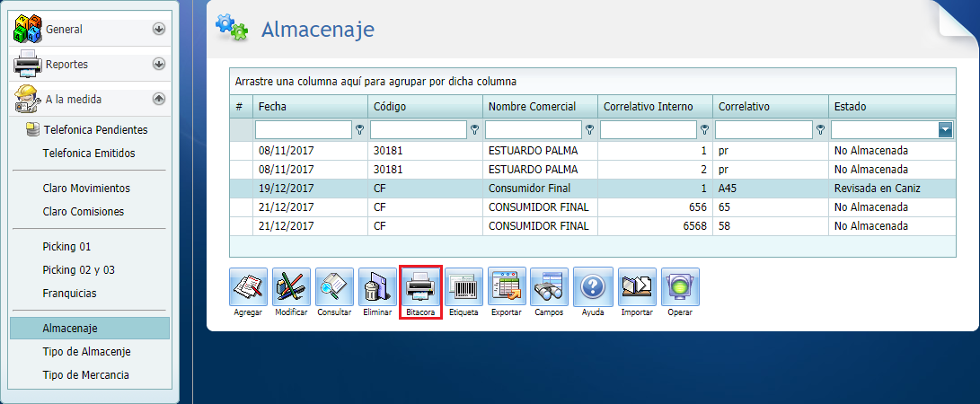This screenshot has width=980, height=404.
Task: Click the Agregar toolbar icon
Action: point(248,287)
